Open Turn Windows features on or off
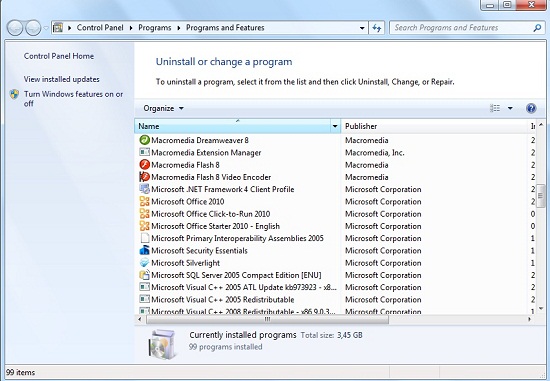 point(73,99)
